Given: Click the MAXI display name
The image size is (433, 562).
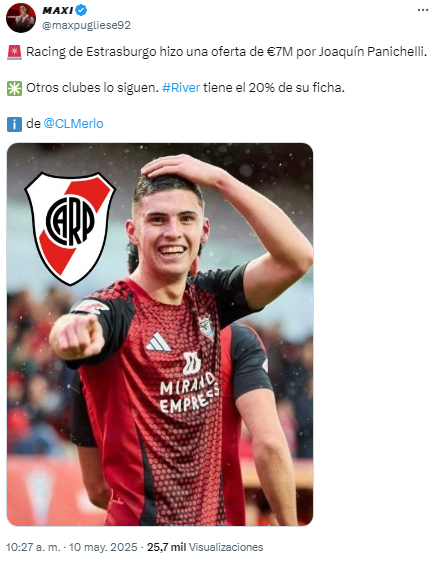Looking at the screenshot, I should 58,10.
